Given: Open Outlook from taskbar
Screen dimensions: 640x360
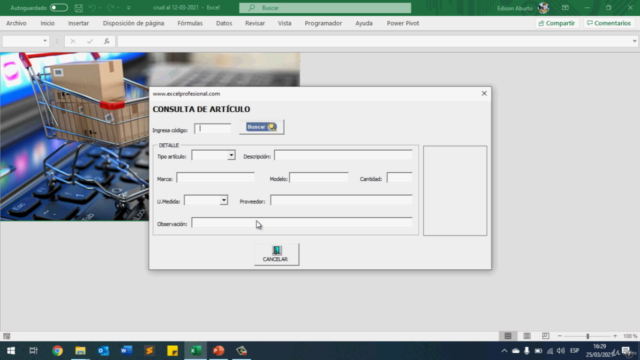Looking at the screenshot, I should [103, 351].
